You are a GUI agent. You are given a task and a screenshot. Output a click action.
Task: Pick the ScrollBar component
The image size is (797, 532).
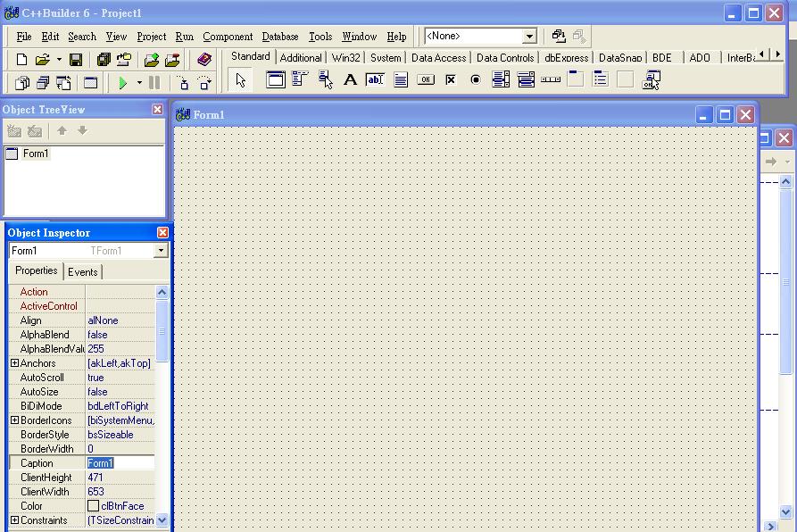click(551, 79)
